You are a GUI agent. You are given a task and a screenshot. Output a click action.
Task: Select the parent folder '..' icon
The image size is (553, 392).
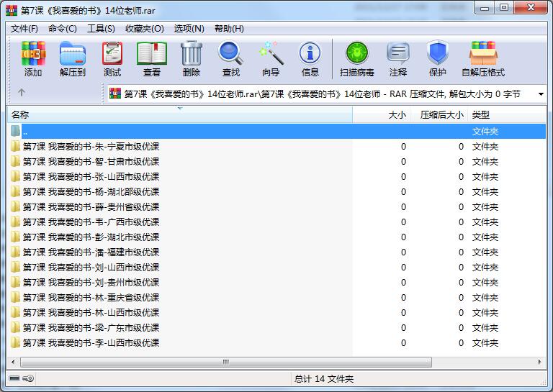pyautogui.click(x=15, y=131)
